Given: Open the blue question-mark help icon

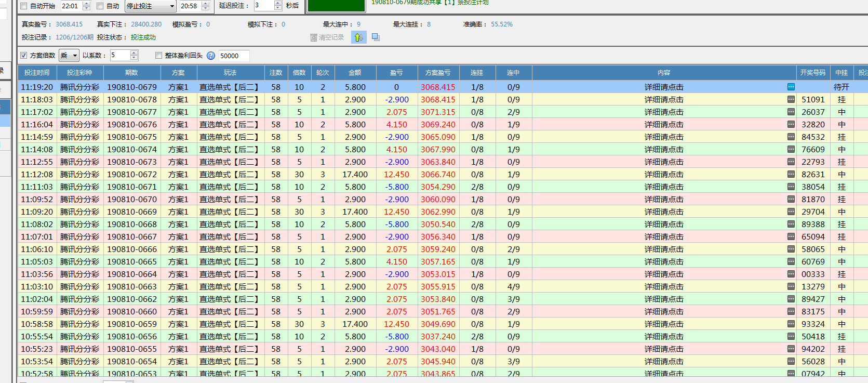Looking at the screenshot, I should [x=211, y=56].
